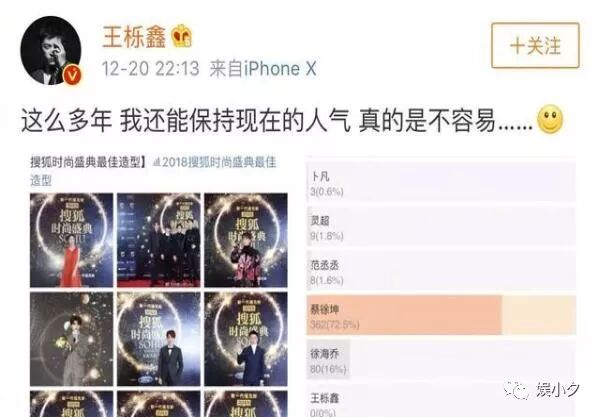
Task: Select poll option 王栎鑫 with 0 votes
Action: pos(441,401)
